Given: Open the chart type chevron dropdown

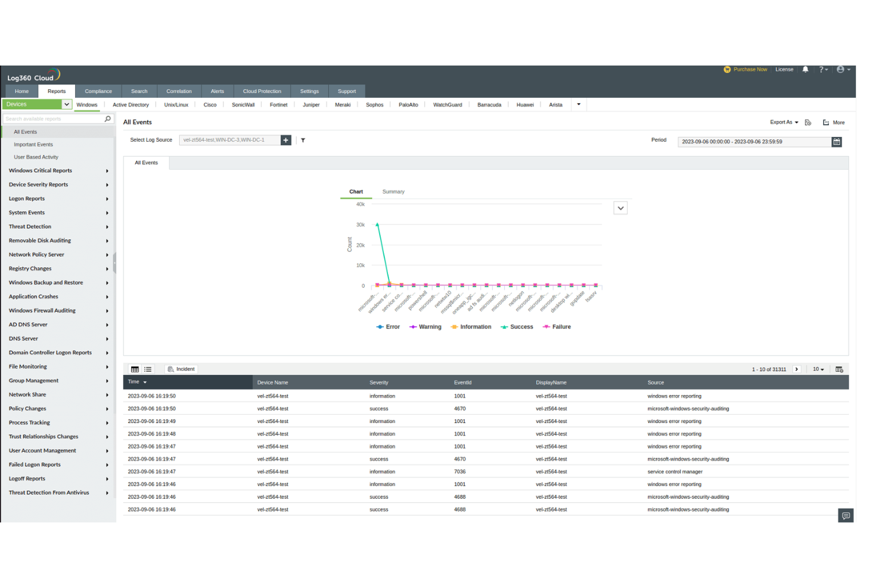Looking at the screenshot, I should (620, 209).
